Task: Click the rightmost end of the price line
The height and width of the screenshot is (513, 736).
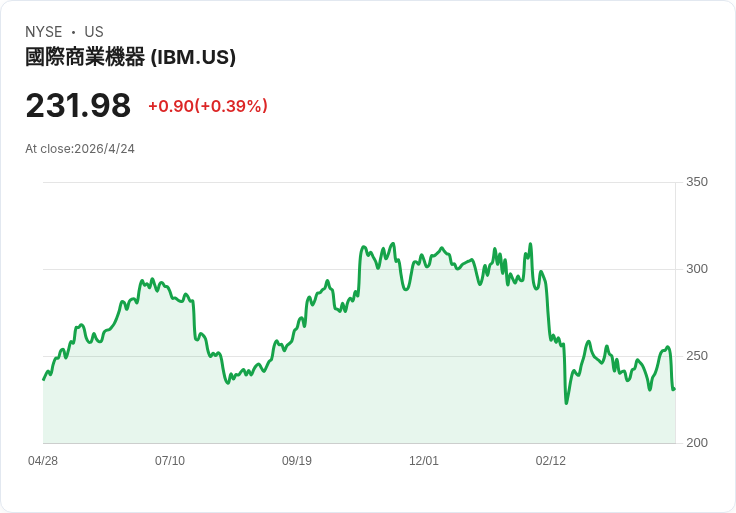Action: pyautogui.click(x=674, y=389)
